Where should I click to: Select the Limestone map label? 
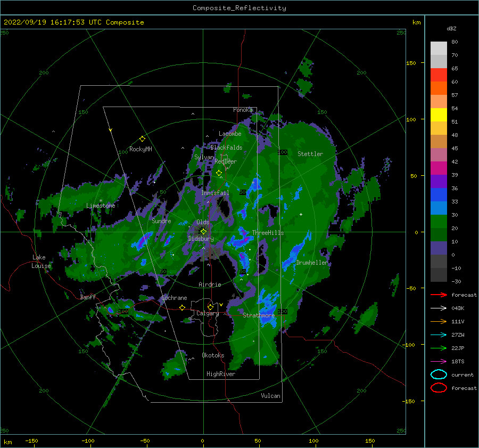(x=101, y=206)
